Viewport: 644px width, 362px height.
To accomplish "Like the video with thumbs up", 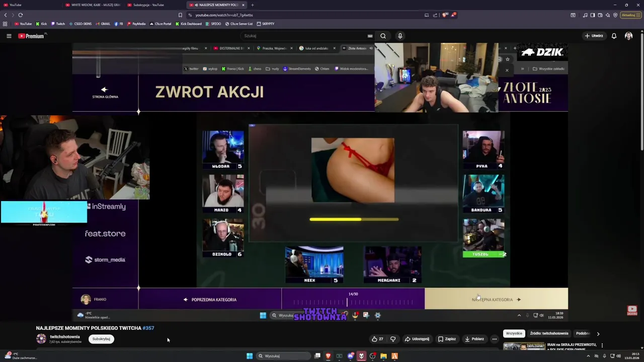I will click(x=377, y=339).
